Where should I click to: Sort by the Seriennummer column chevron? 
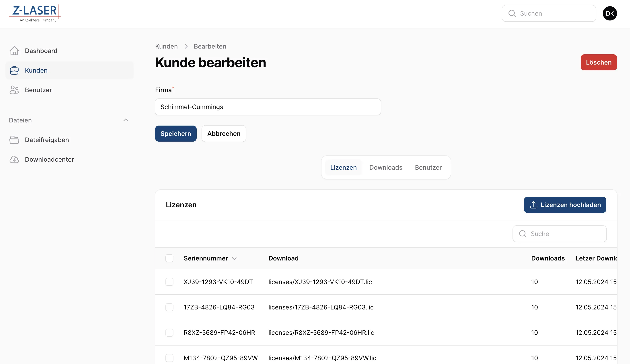(234, 258)
